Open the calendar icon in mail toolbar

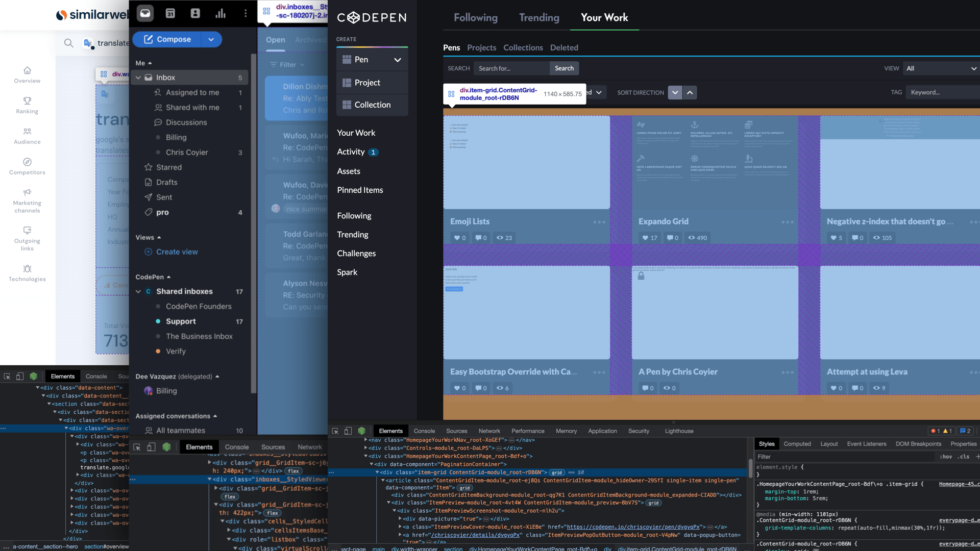(x=170, y=13)
